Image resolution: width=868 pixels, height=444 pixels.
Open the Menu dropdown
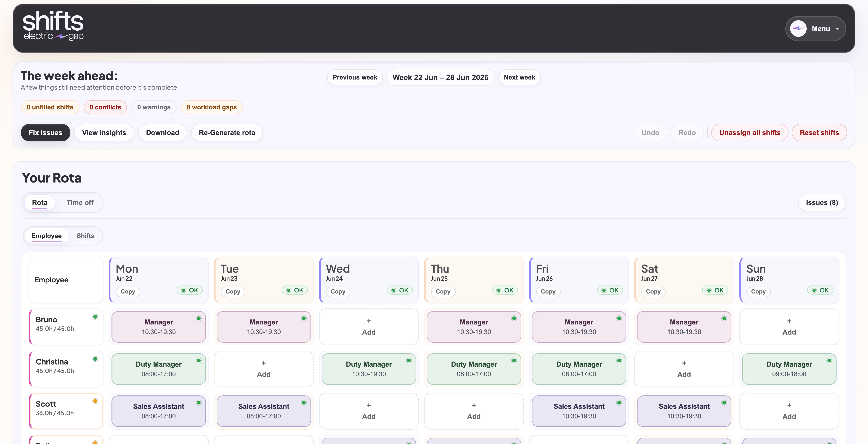click(x=815, y=29)
